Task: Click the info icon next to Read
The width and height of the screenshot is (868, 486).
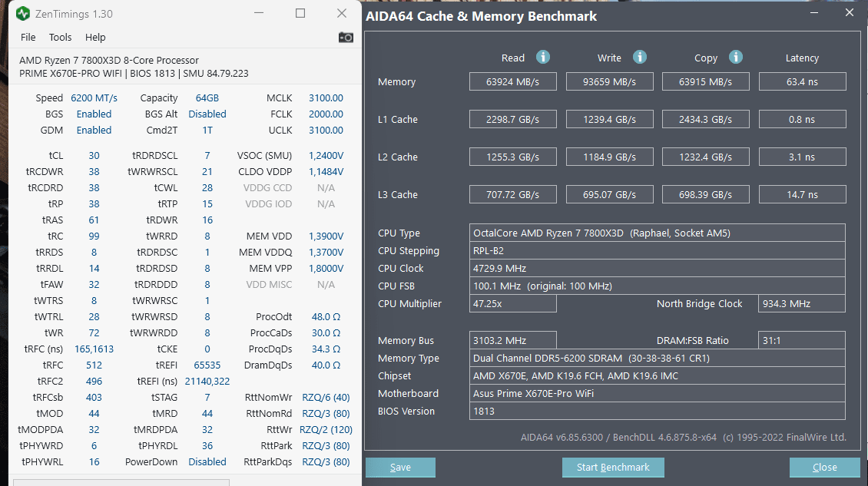Action: (542, 57)
